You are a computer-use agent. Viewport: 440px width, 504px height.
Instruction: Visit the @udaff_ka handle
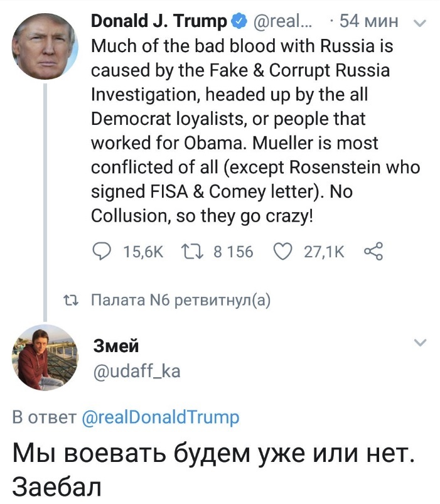[136, 372]
